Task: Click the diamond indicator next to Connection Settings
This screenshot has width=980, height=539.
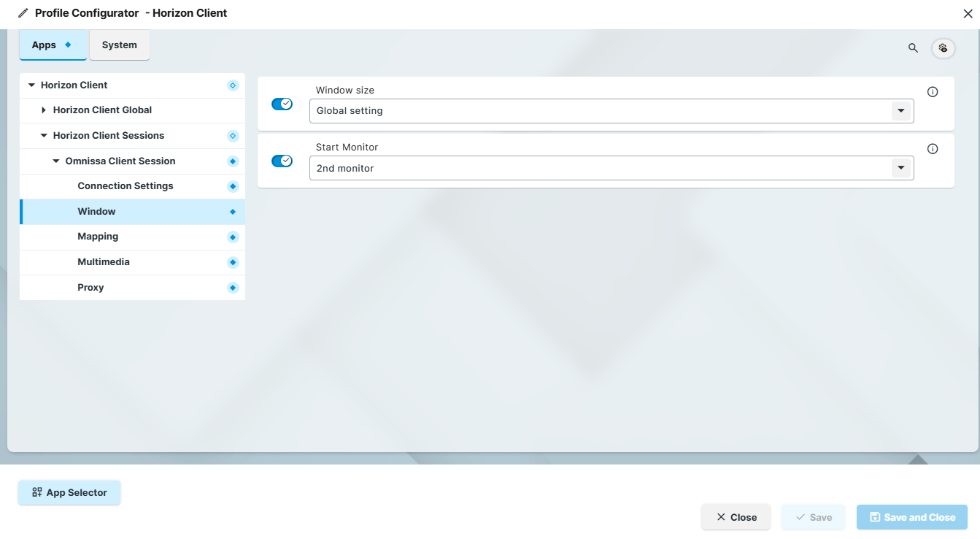Action: (x=232, y=186)
